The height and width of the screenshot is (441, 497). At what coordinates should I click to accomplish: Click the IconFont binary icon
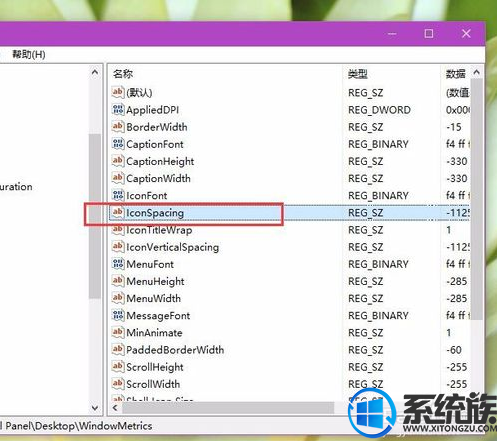(x=118, y=195)
